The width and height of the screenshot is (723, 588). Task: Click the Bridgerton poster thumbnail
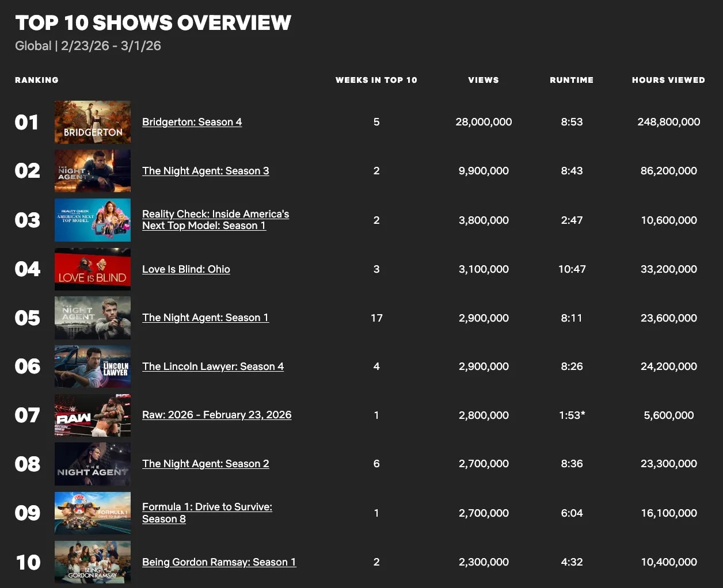(93, 123)
